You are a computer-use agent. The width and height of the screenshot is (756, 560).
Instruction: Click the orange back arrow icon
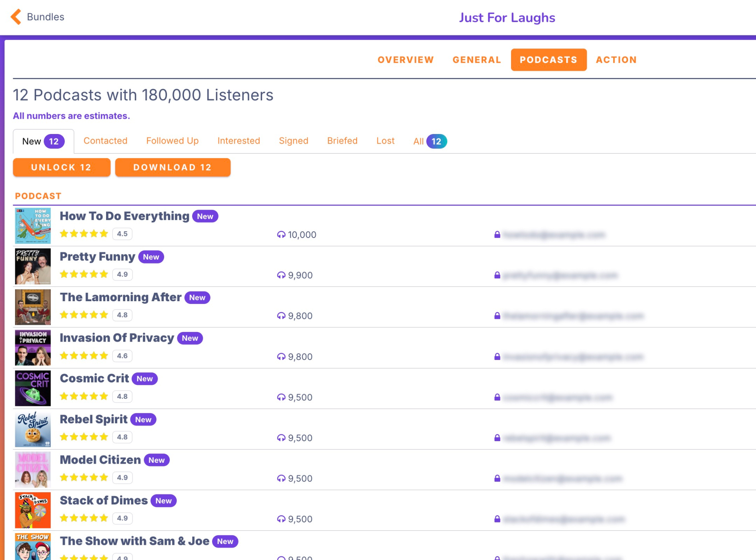[16, 17]
